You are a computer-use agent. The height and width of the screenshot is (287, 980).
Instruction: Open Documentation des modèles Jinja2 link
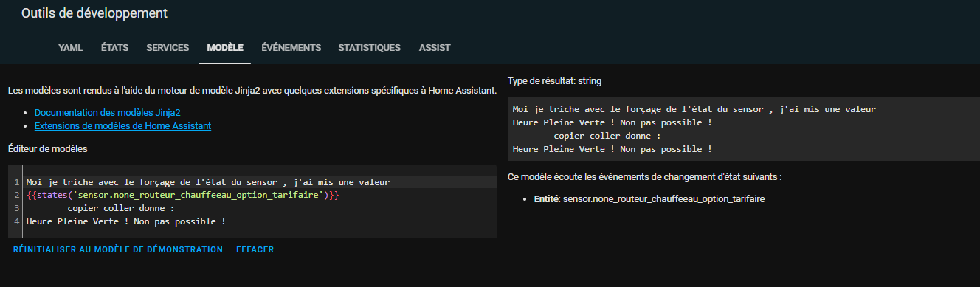pos(108,113)
